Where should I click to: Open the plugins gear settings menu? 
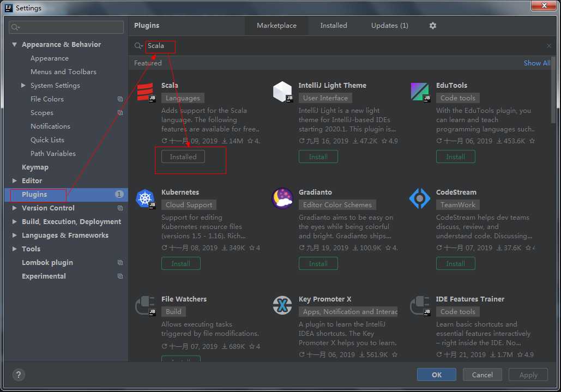(432, 26)
